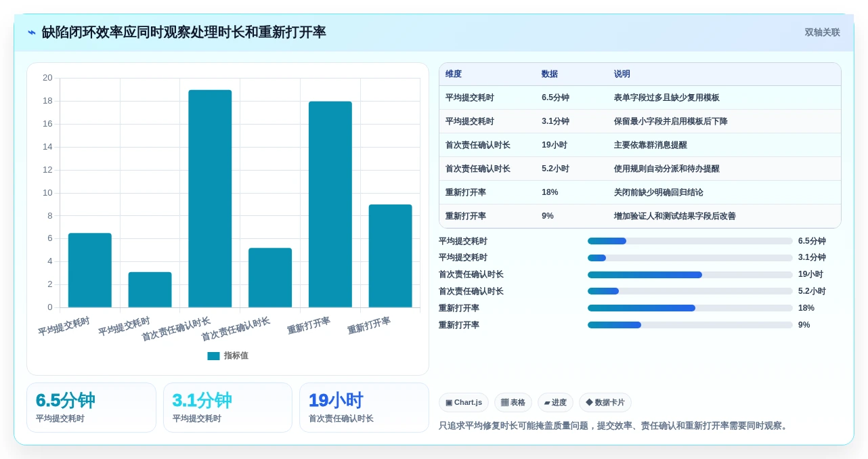868x459 pixels.
Task: Click the progress bar labeled 9%
Action: click(690, 325)
